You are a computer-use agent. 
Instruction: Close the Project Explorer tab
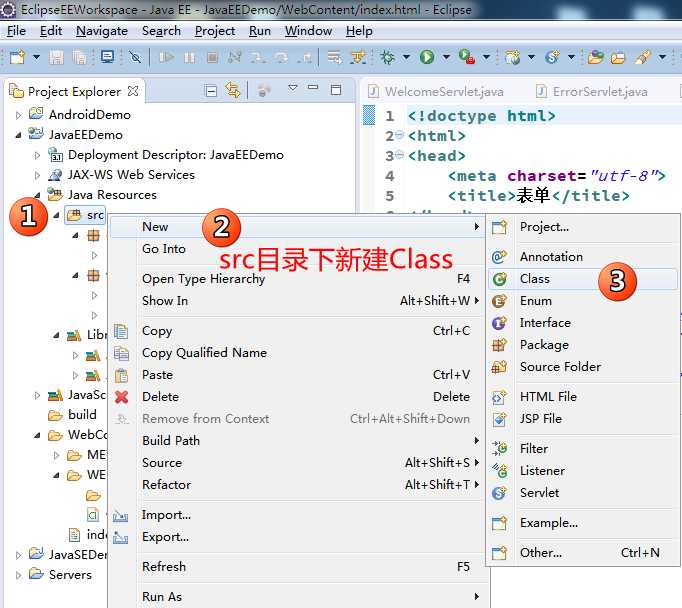(133, 91)
